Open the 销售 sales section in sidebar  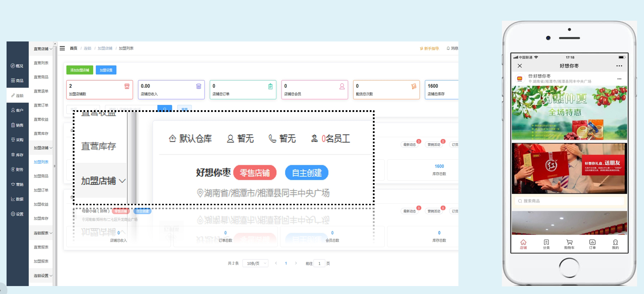click(17, 125)
